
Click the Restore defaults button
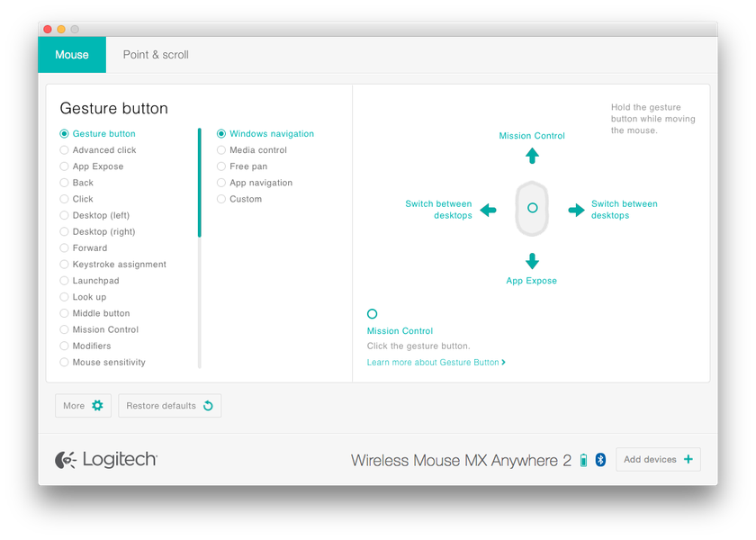169,406
